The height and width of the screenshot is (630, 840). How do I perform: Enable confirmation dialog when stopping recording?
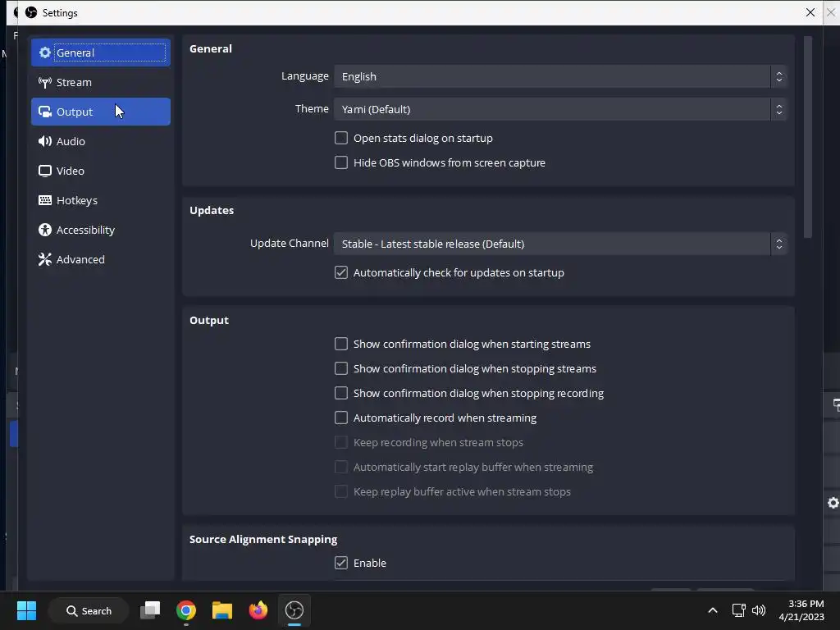[x=341, y=393]
